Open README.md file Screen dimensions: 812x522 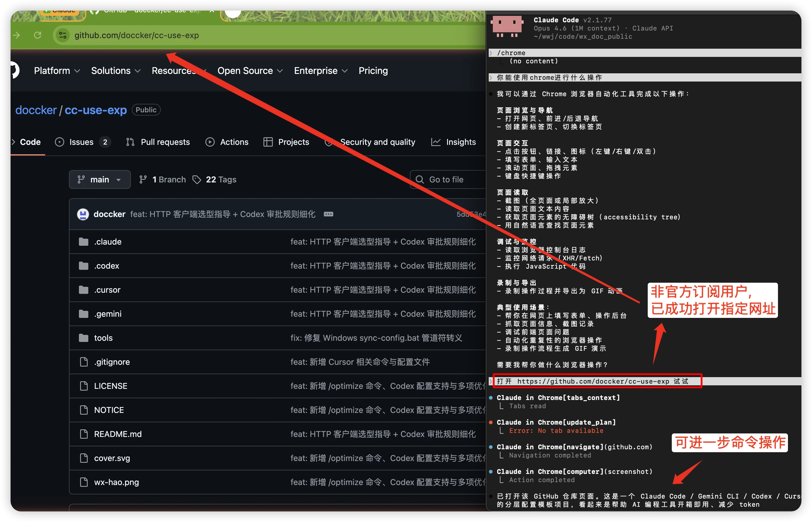pos(118,434)
